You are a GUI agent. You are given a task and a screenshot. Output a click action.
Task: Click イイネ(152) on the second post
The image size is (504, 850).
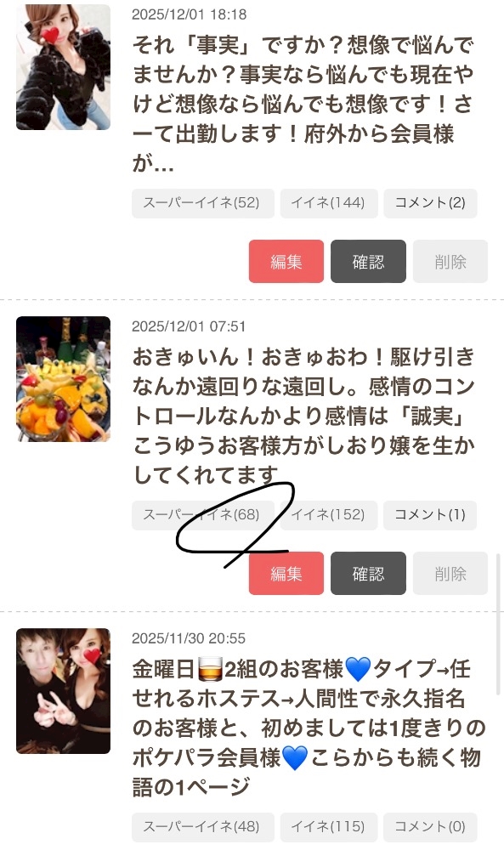tap(328, 515)
